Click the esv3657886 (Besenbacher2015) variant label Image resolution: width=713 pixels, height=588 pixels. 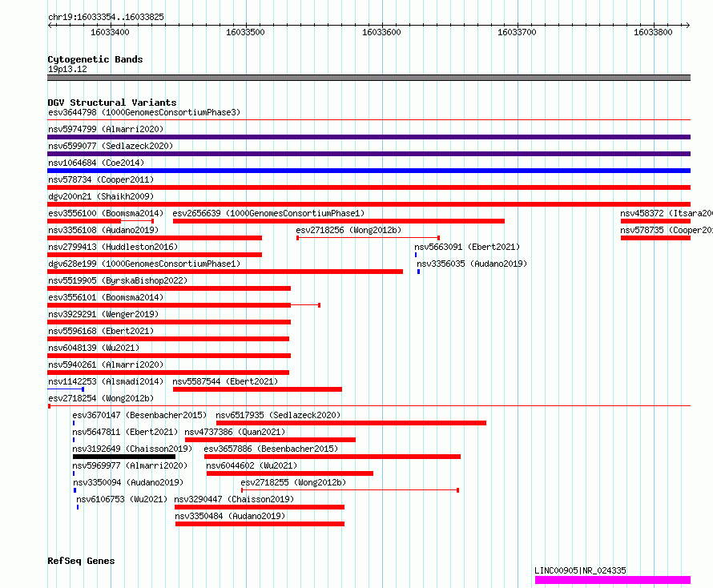click(271, 449)
